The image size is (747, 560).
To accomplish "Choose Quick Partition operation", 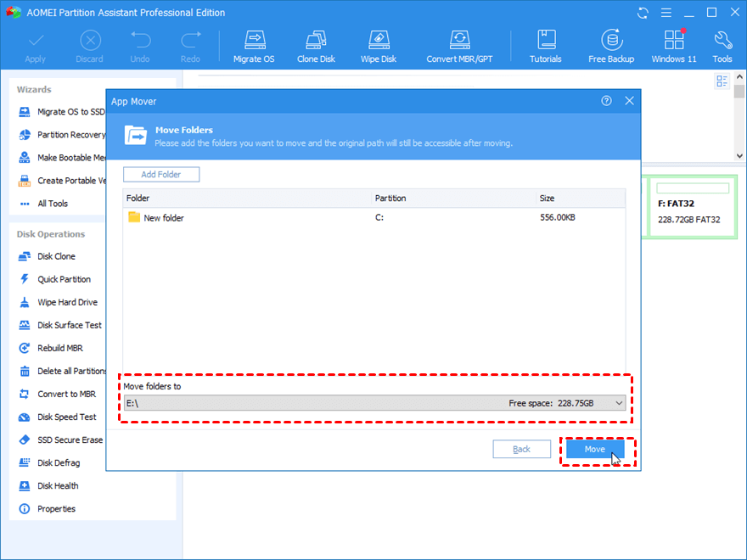I will pyautogui.click(x=54, y=279).
